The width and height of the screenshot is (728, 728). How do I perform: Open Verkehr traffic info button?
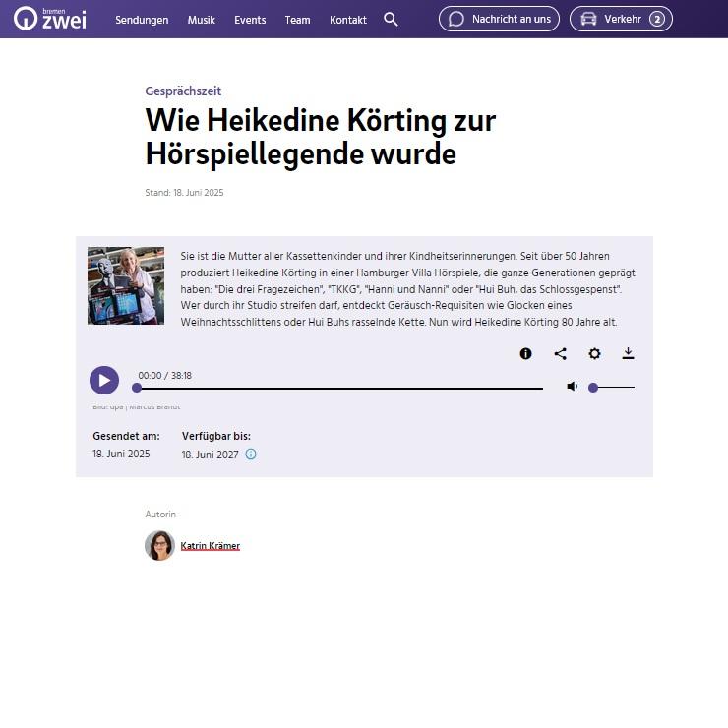click(x=621, y=19)
